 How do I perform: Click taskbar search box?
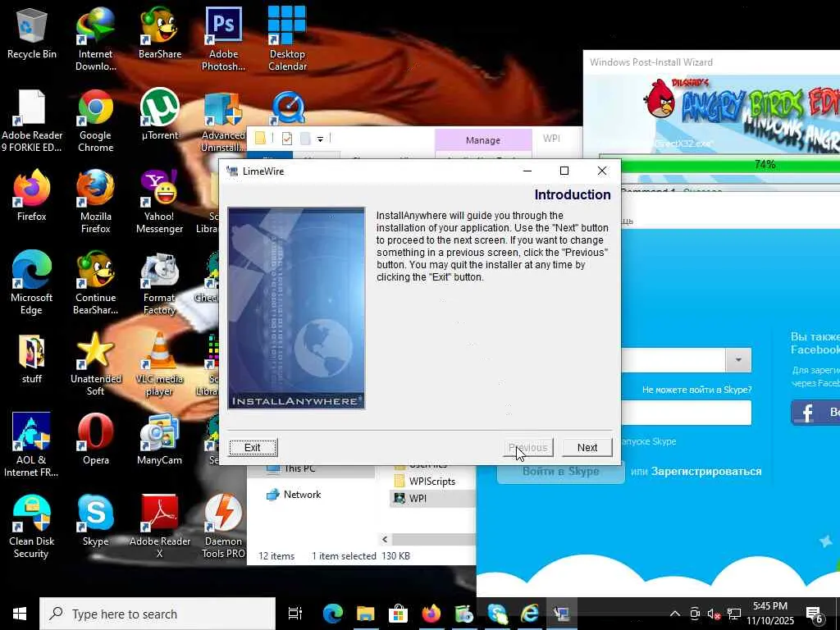coord(157,614)
